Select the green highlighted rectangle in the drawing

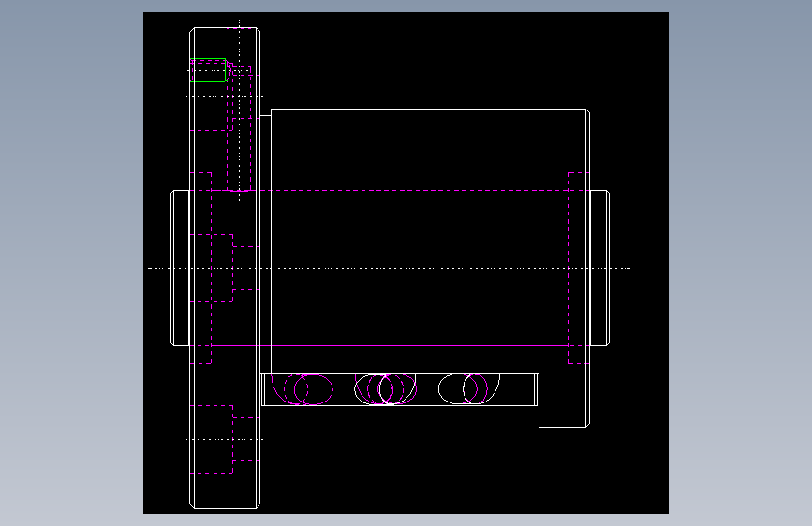[208, 70]
